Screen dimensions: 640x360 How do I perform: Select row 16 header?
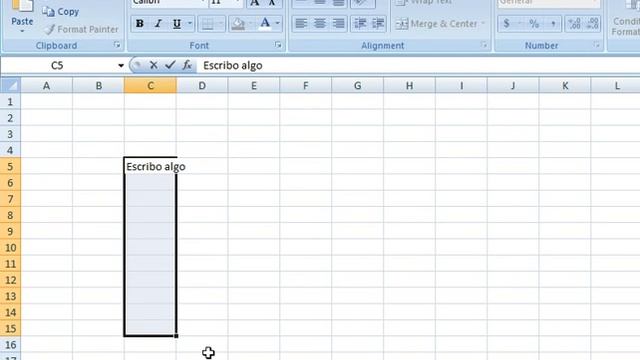[10, 345]
